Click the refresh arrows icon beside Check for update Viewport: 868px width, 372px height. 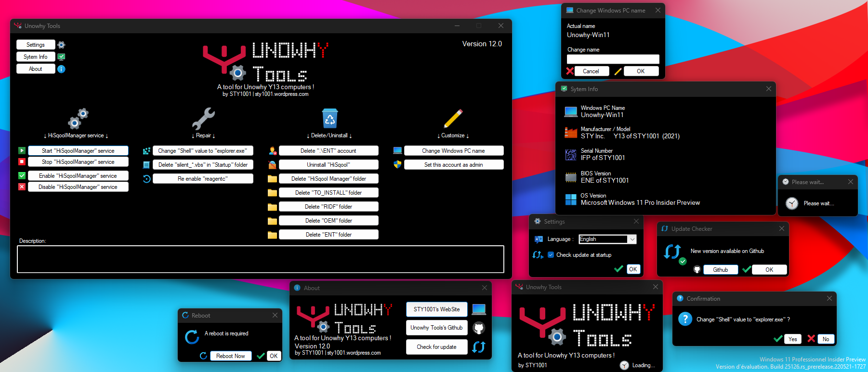point(478,347)
